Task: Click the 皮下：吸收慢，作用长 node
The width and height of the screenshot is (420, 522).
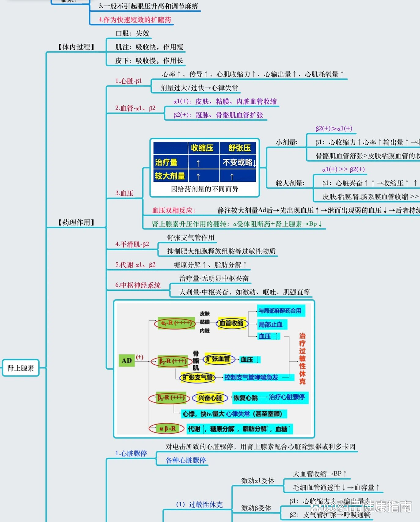Action: coord(149,61)
